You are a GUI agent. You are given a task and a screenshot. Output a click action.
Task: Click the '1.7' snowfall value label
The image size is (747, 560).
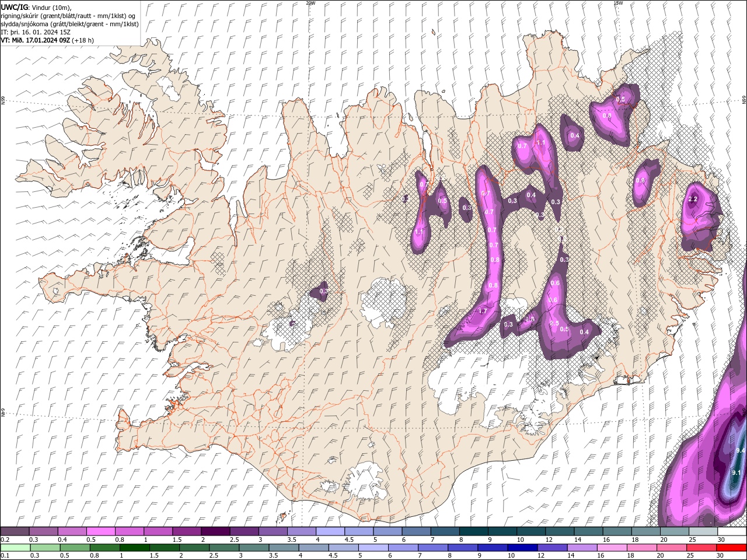[483, 311]
